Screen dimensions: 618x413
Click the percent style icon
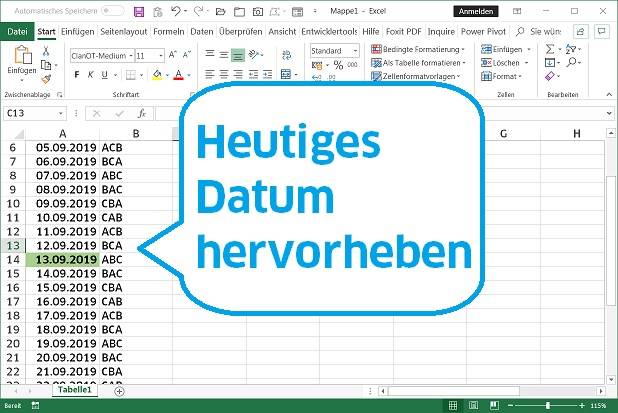tap(338, 64)
